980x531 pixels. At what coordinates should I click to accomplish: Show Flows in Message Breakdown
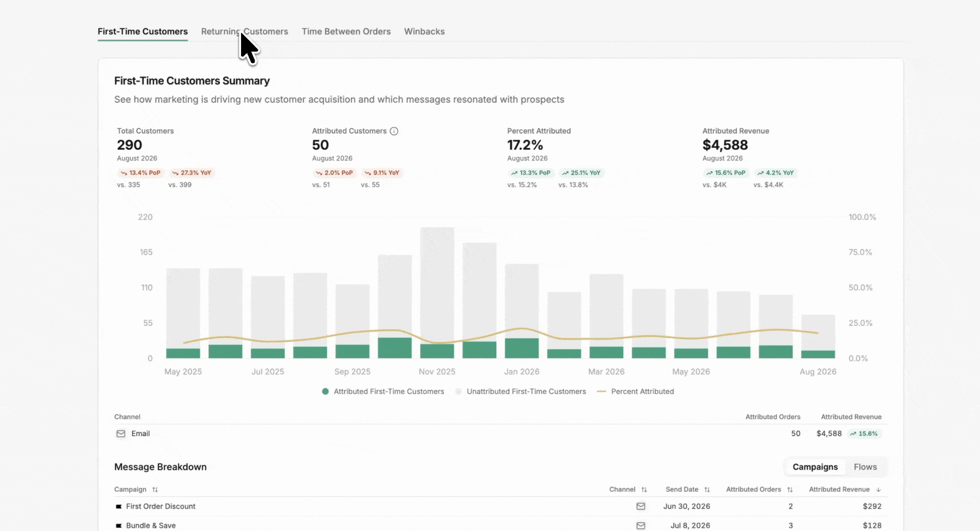pyautogui.click(x=865, y=467)
